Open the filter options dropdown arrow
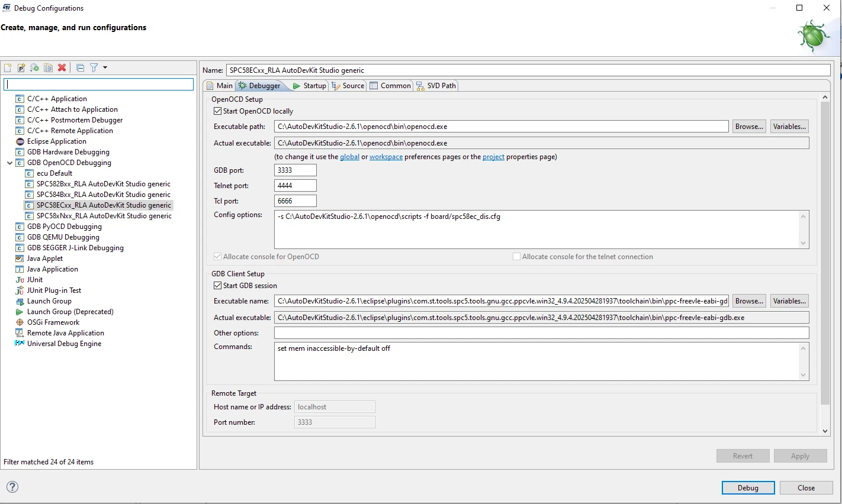The height and width of the screenshot is (504, 842). (x=105, y=67)
